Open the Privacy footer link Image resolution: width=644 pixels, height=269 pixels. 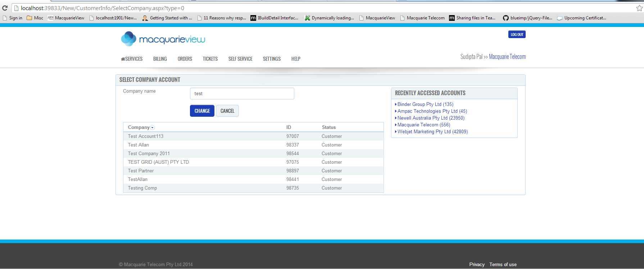click(477, 265)
